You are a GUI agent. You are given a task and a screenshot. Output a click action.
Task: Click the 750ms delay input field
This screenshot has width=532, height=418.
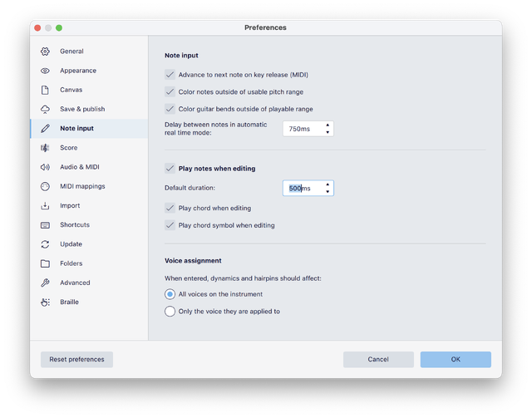[x=303, y=129]
